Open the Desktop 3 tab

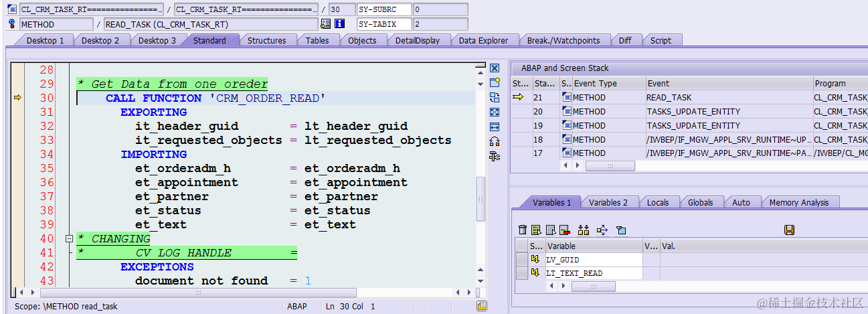click(x=157, y=40)
